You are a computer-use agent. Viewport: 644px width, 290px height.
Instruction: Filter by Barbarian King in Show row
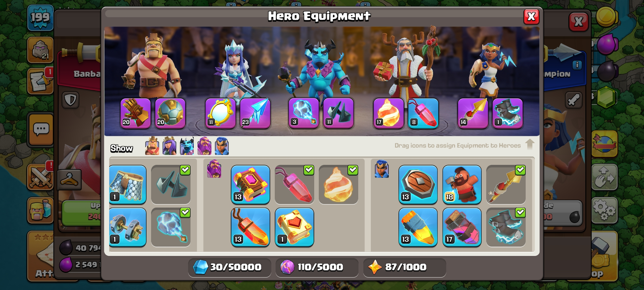pos(152,146)
